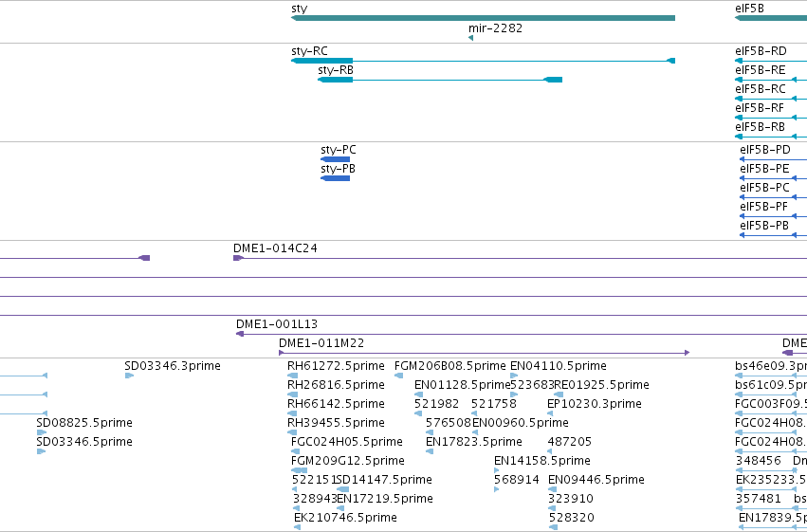Image resolution: width=807 pixels, height=532 pixels.
Task: Select EST bs61c09 label
Action: point(771,385)
